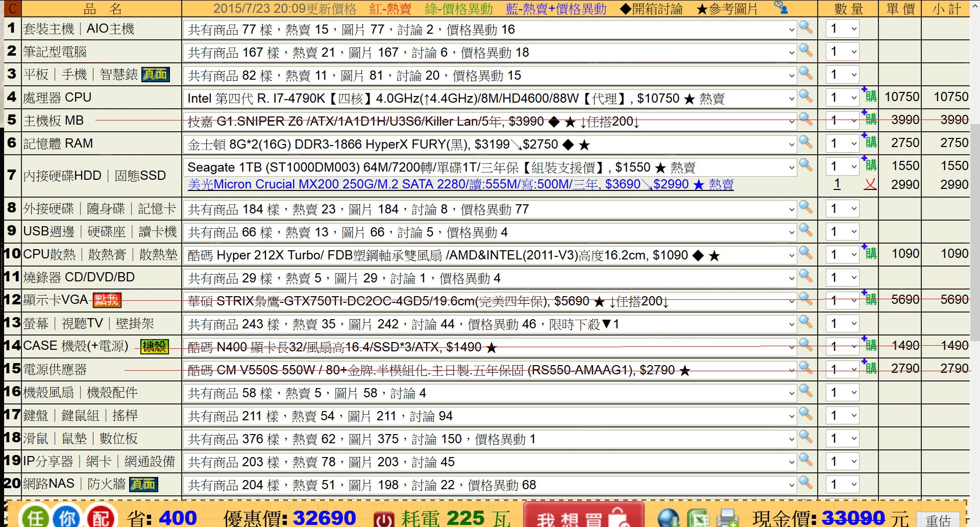This screenshot has height=527, width=980.
Task: Click magnifier on 鍵盤 鍵鼠組 row
Action: (806, 414)
